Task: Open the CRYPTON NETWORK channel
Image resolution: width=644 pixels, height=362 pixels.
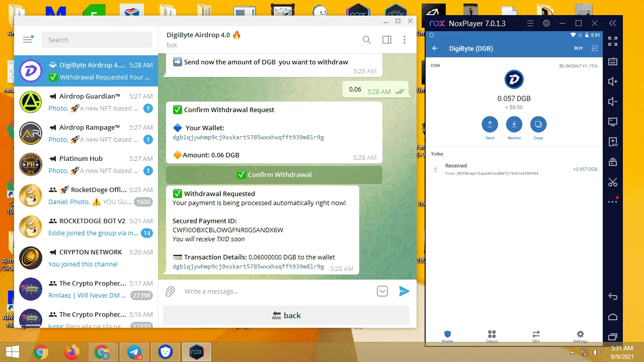Action: click(x=86, y=258)
